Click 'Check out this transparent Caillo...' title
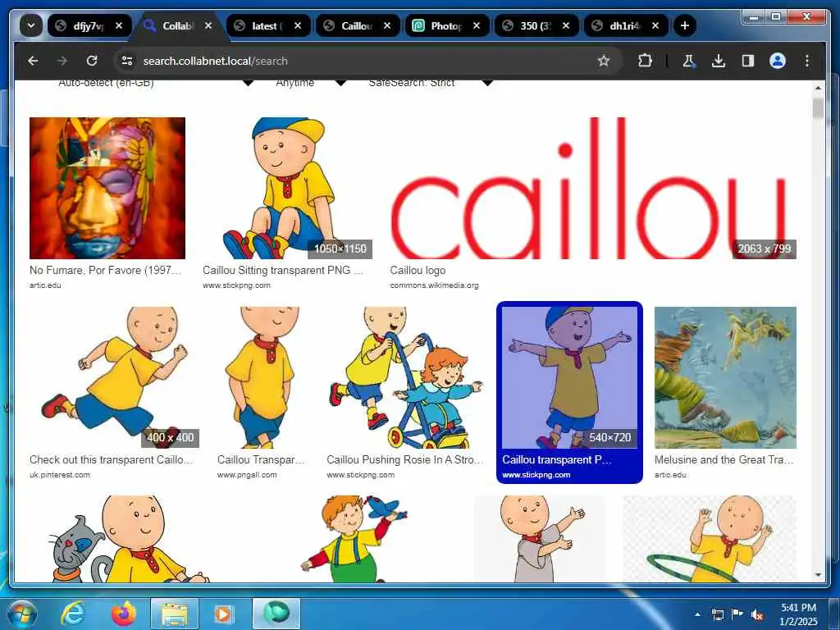Viewport: 840px width, 630px height. (111, 459)
